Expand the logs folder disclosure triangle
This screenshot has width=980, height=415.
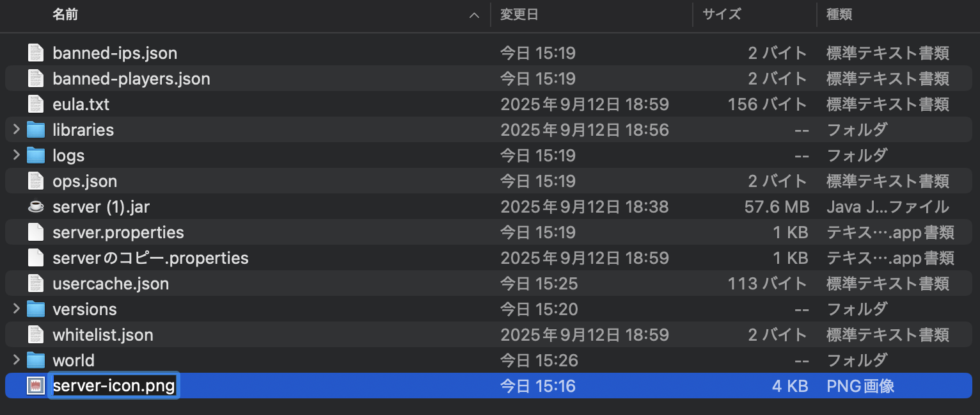tap(17, 156)
